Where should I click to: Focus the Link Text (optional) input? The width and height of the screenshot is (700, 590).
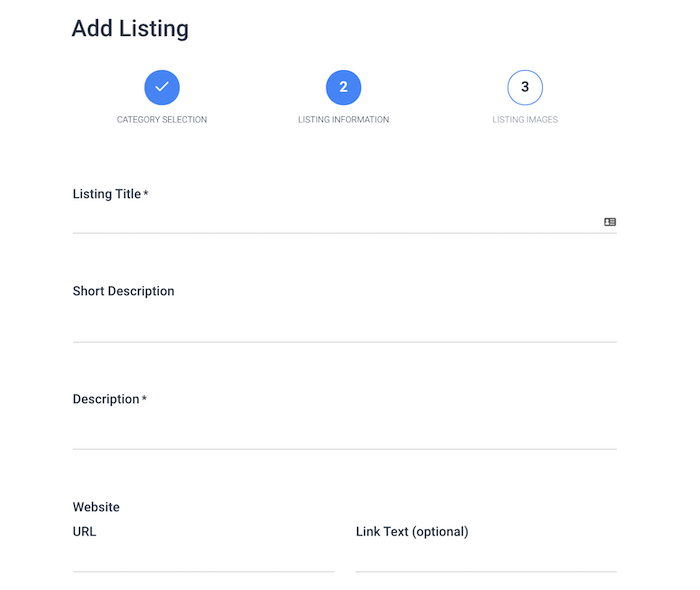[486, 560]
